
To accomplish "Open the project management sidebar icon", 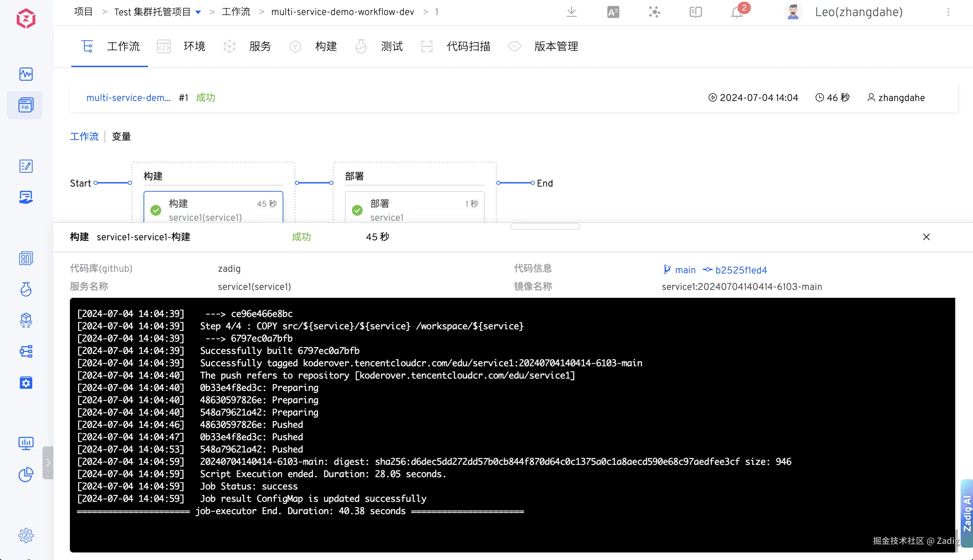I will pyautogui.click(x=26, y=105).
